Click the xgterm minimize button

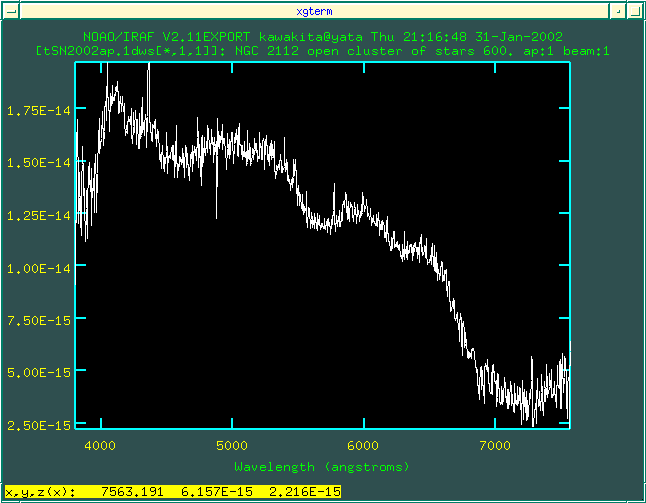pos(618,11)
